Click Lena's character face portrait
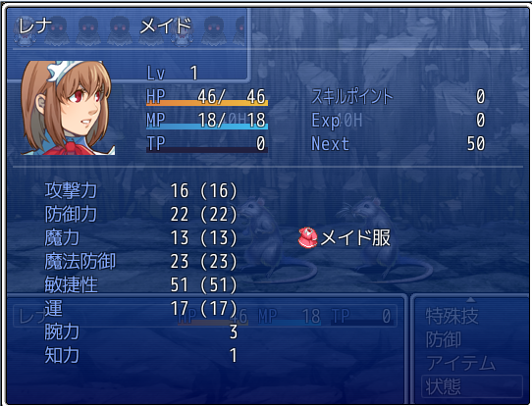 (68, 108)
